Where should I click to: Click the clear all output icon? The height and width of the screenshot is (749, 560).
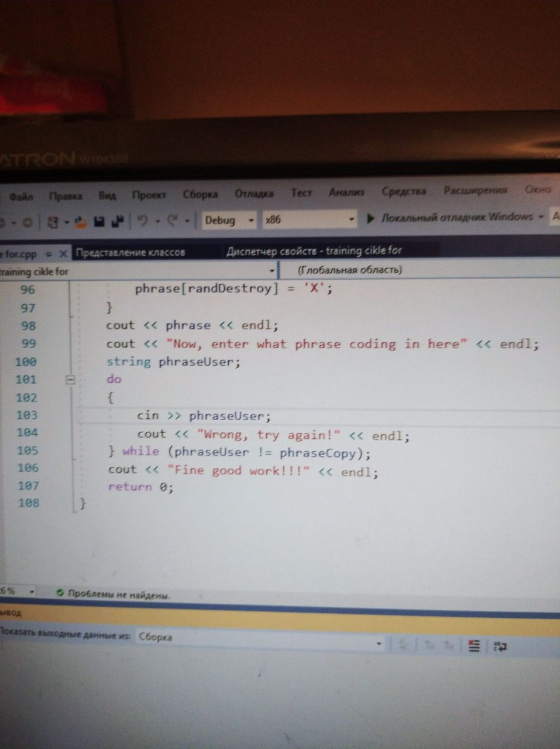point(474,645)
